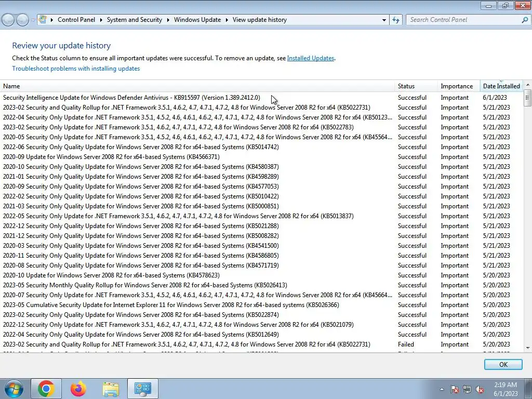Show hidden system tray icons

442,390
